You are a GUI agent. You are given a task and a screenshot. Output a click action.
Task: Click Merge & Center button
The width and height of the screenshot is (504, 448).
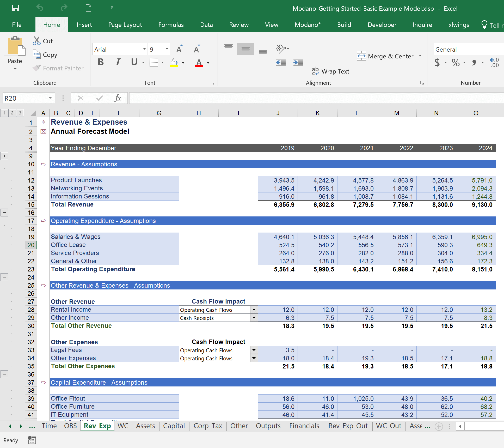(x=386, y=56)
